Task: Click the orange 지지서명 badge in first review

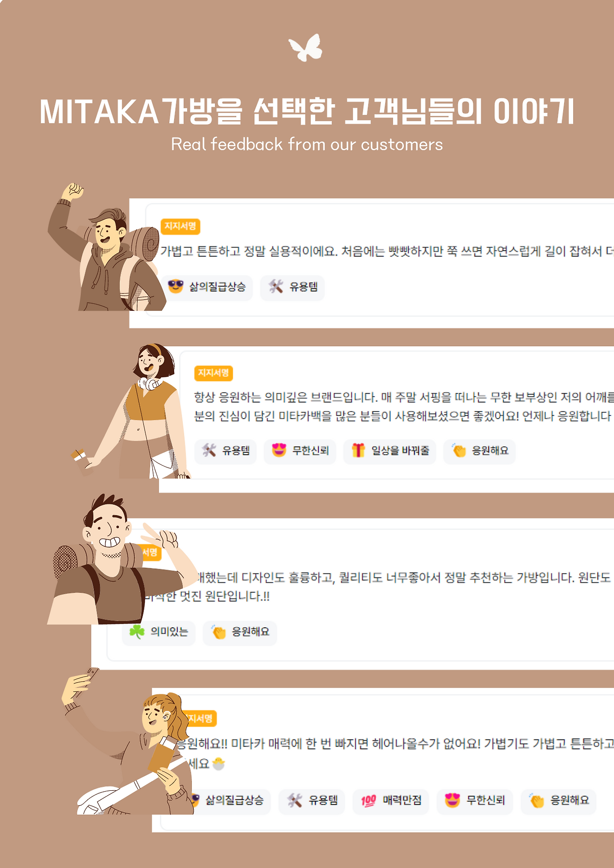Action: [x=180, y=226]
